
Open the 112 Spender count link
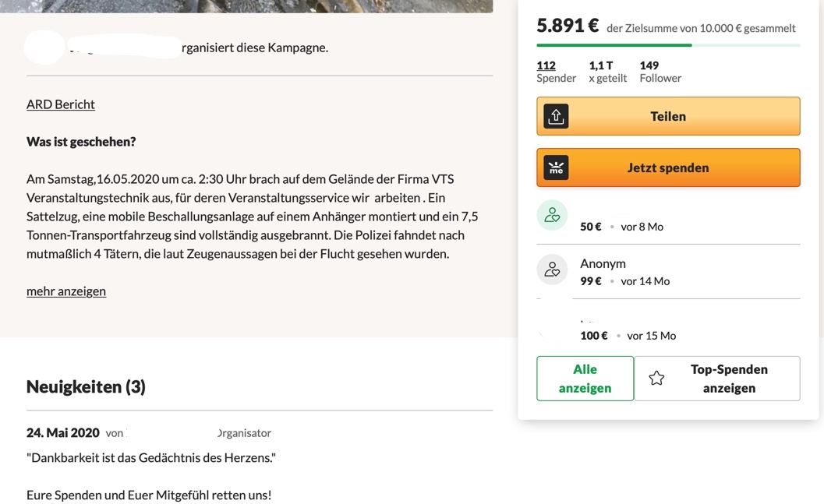(x=546, y=65)
